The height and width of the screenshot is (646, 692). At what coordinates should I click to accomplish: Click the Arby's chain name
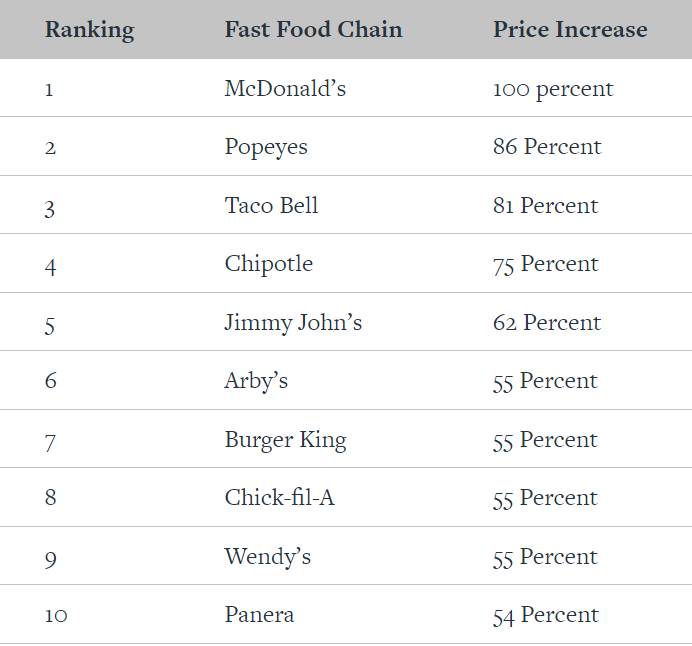pos(256,381)
